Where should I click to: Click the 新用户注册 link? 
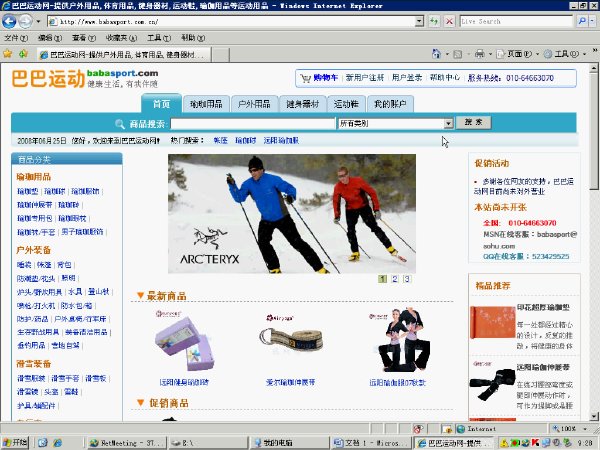(365, 78)
